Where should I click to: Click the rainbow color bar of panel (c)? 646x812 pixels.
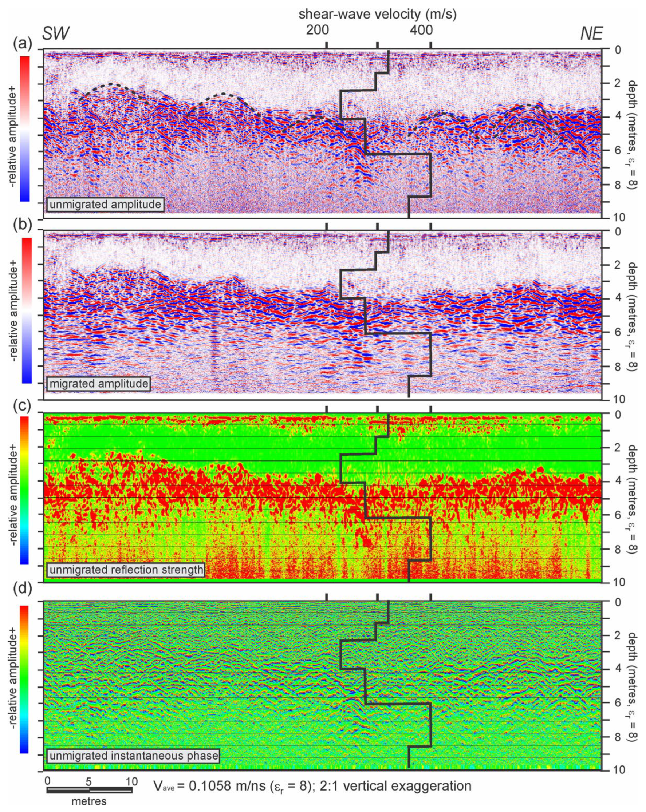pos(24,490)
